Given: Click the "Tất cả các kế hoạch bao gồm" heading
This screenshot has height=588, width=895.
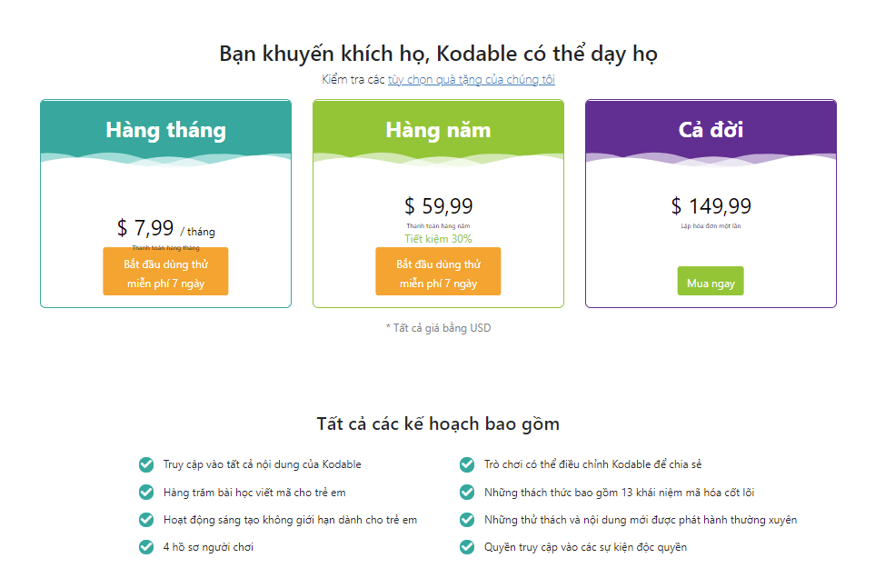Looking at the screenshot, I should click(438, 423).
